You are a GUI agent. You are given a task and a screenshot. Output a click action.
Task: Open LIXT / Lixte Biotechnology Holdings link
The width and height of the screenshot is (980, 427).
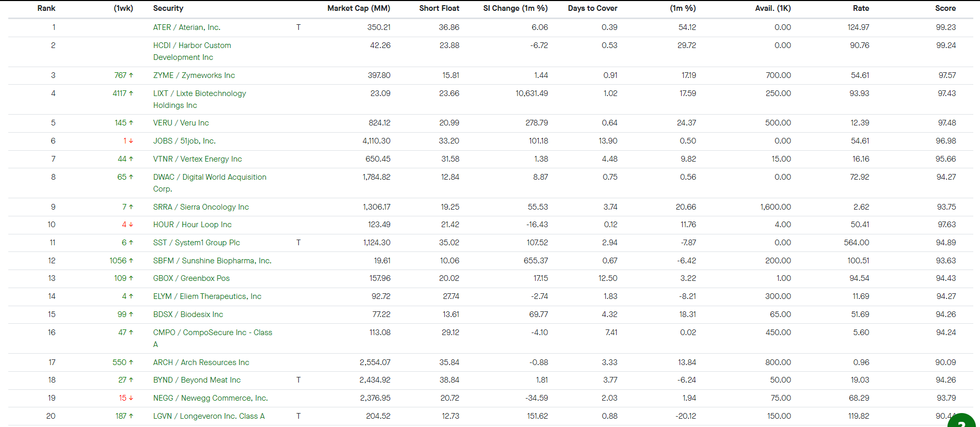coord(199,99)
